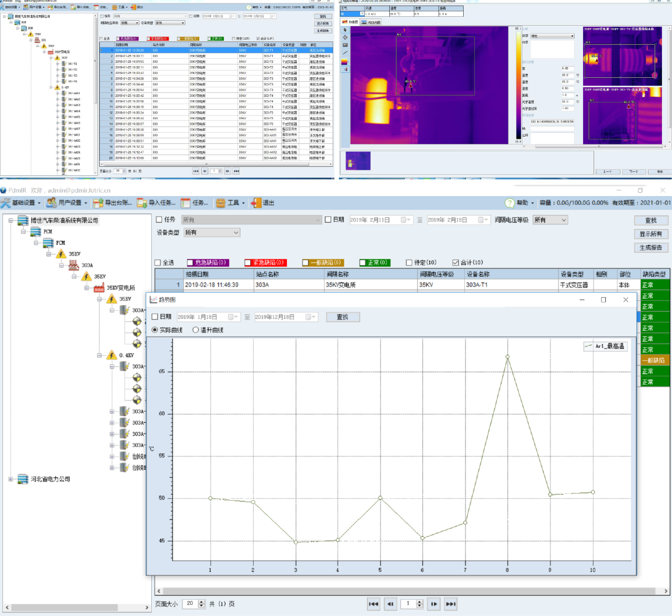The height and width of the screenshot is (616, 672).
Task: Toggle the purple 危急缺陷(0) checkbox
Action: pos(190,263)
